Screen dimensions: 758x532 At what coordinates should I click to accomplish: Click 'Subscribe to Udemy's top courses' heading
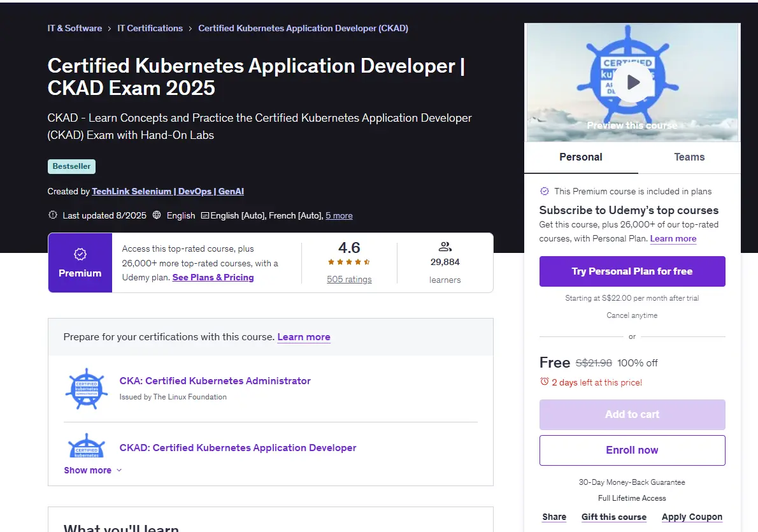click(x=629, y=210)
